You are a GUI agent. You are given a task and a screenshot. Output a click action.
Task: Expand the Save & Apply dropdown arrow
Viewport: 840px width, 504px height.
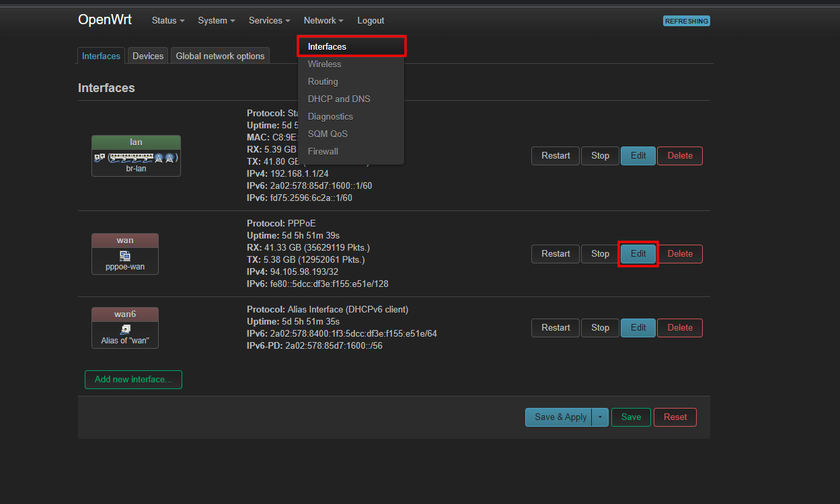pyautogui.click(x=600, y=417)
